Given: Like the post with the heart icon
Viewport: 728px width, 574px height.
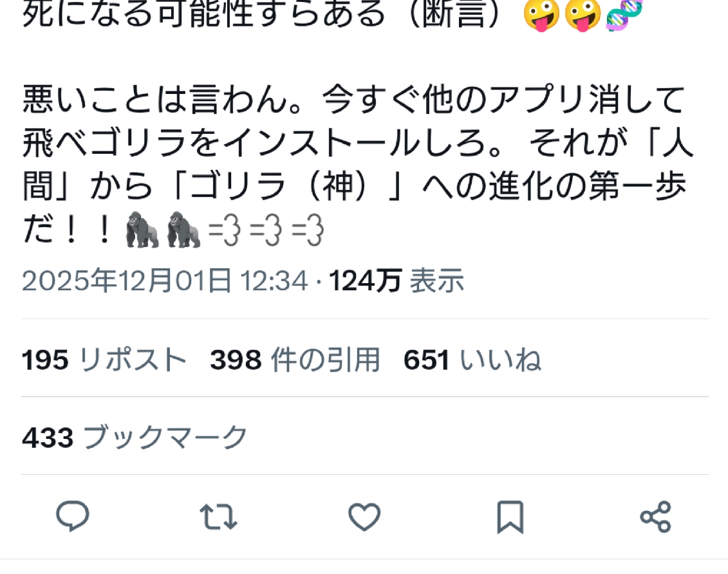Looking at the screenshot, I should 364,517.
